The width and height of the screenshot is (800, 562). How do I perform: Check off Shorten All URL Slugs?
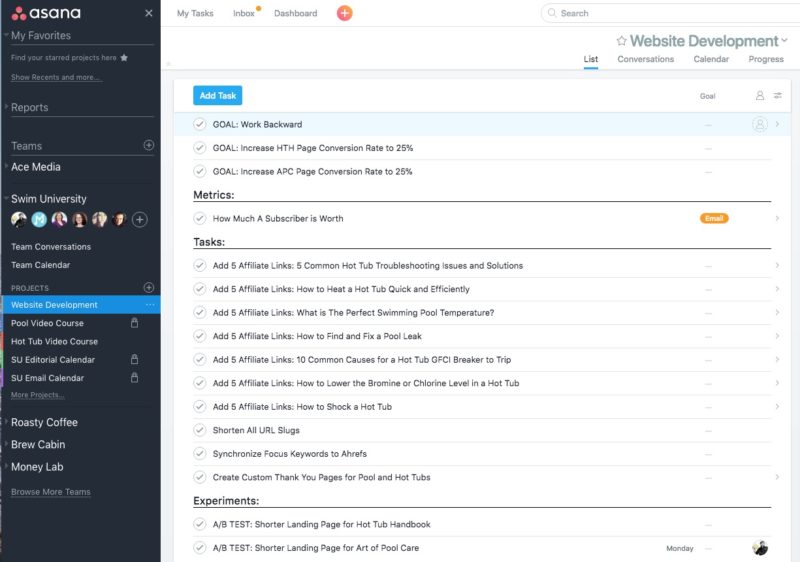pos(199,430)
